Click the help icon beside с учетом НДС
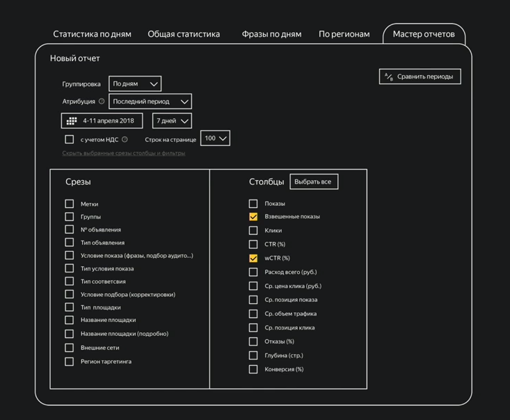 pos(125,139)
